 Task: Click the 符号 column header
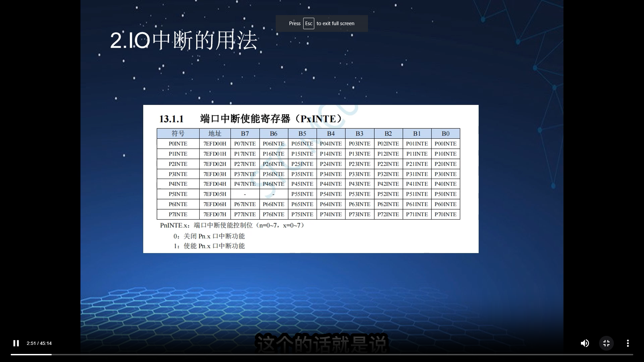tap(178, 133)
